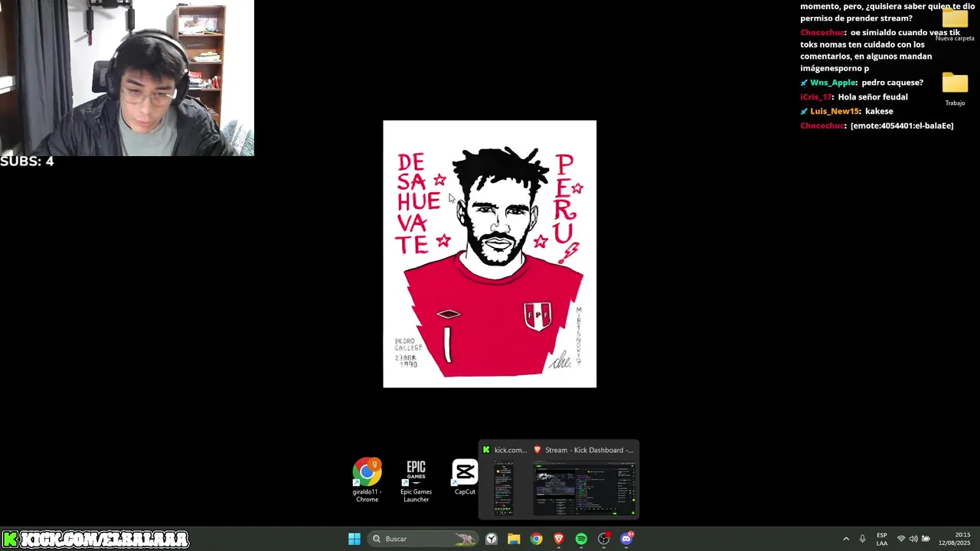Expand hidden system tray icons

[x=846, y=539]
